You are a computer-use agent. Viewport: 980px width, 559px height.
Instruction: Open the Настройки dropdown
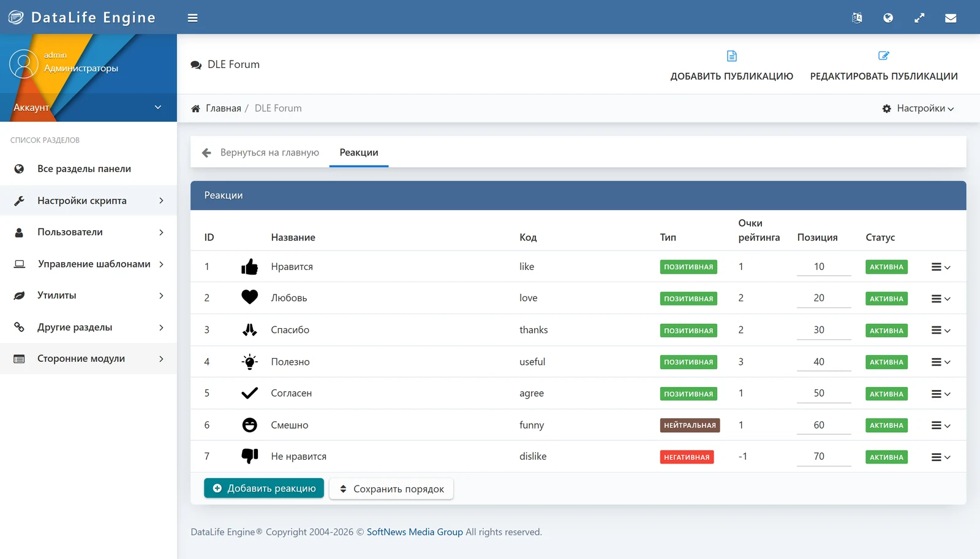(x=918, y=108)
